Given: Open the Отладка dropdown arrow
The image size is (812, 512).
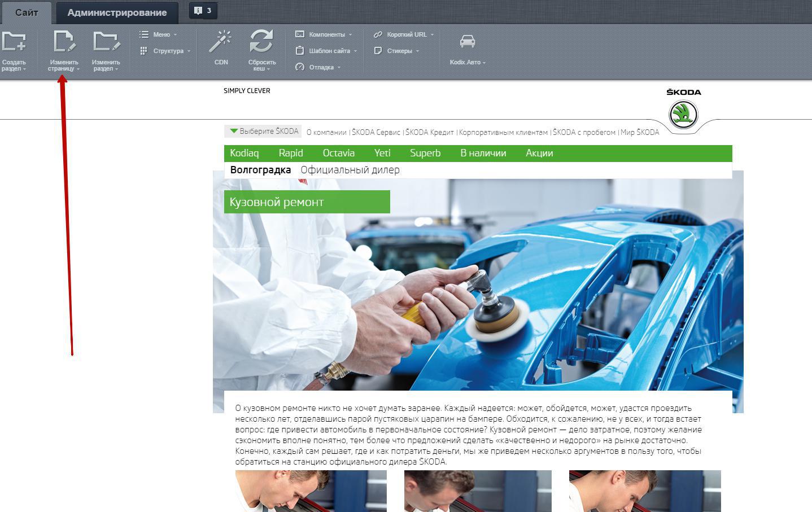Looking at the screenshot, I should (x=339, y=68).
